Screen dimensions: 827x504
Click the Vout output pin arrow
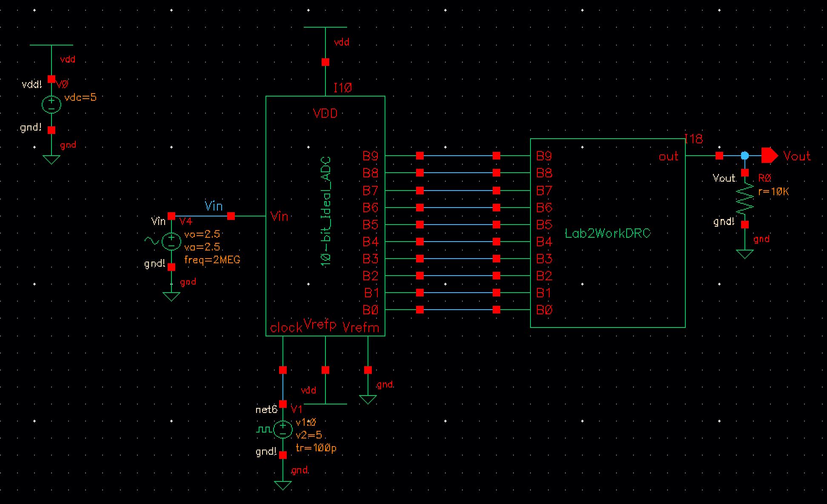click(770, 156)
